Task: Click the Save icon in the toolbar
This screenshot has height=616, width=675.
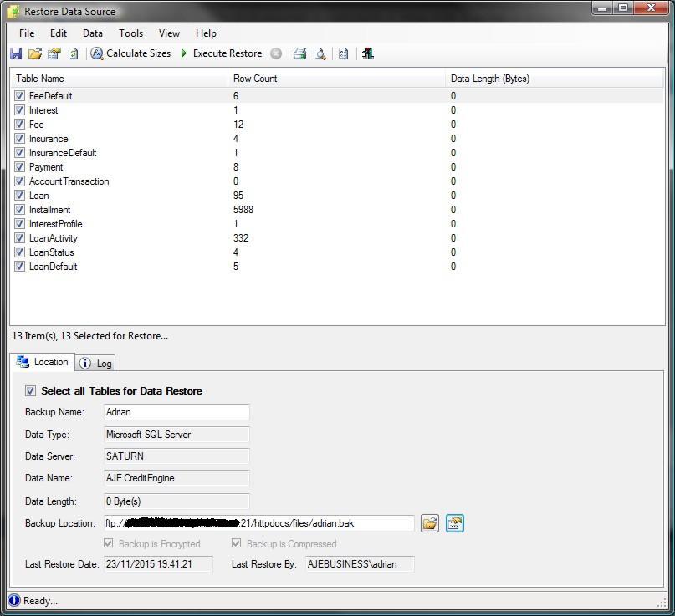Action: (16, 53)
